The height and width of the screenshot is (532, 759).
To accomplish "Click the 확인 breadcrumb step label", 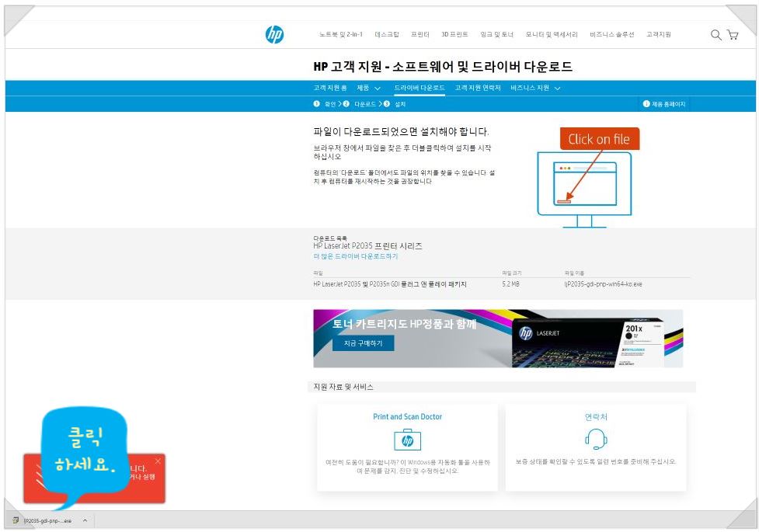I will (329, 104).
